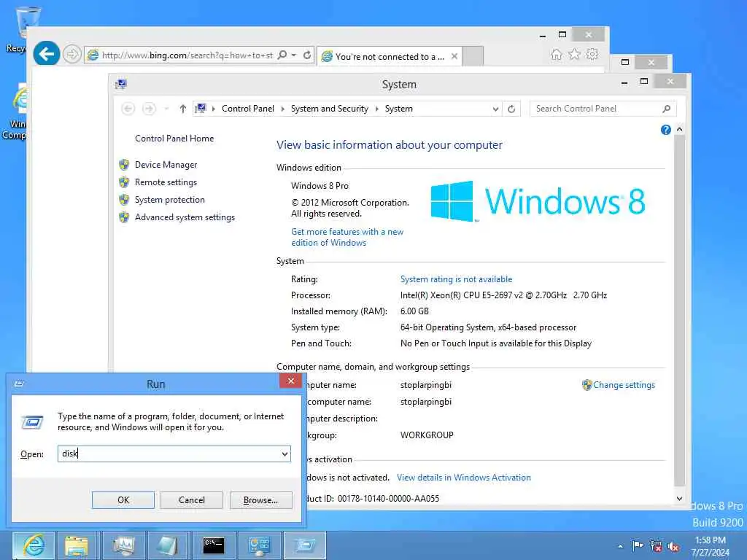Open recent locations dropdown in System window
Viewport: 747px width, 560px height.
coord(166,109)
